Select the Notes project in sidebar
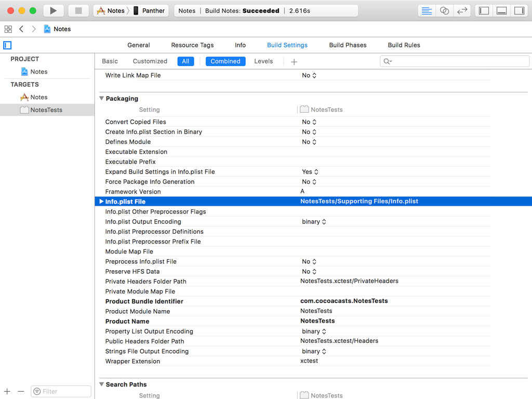This screenshot has width=532, height=399. (34, 72)
